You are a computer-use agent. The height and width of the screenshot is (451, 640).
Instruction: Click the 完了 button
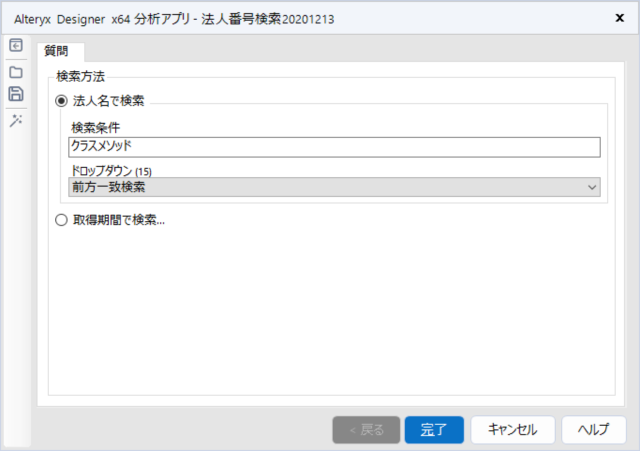pyautogui.click(x=434, y=430)
